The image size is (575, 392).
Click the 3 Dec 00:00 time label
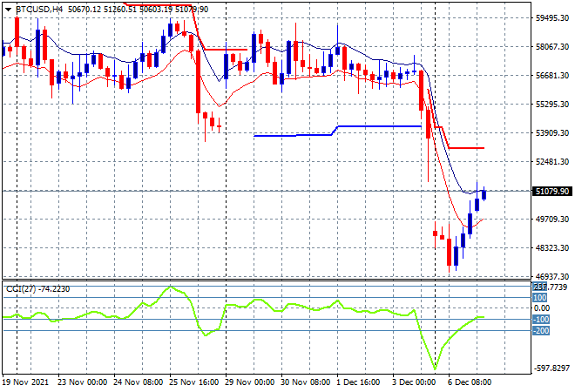416,383
